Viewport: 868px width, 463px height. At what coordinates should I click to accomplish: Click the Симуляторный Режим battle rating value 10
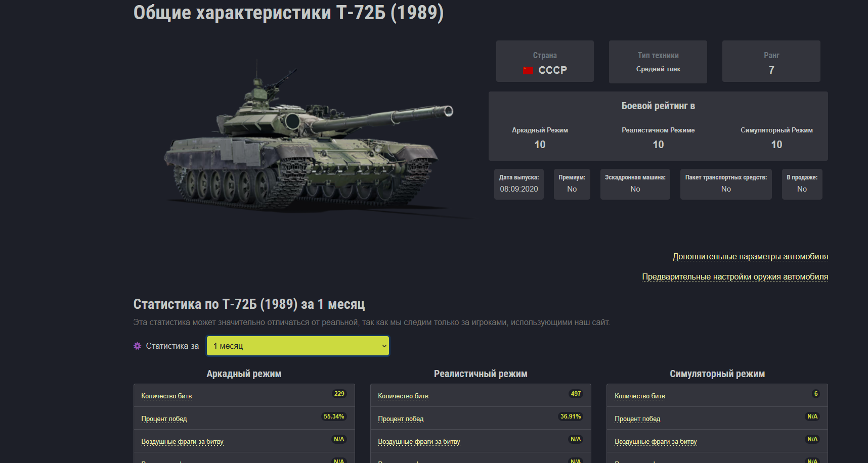(x=776, y=145)
